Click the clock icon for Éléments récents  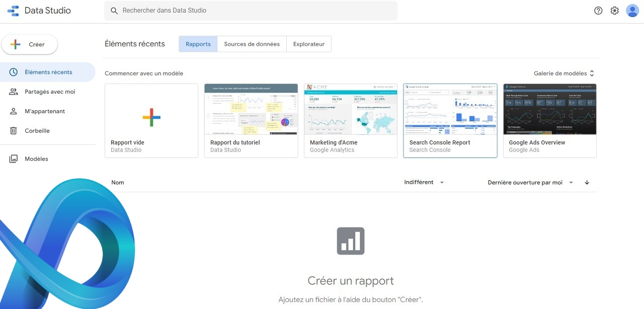[x=14, y=72]
